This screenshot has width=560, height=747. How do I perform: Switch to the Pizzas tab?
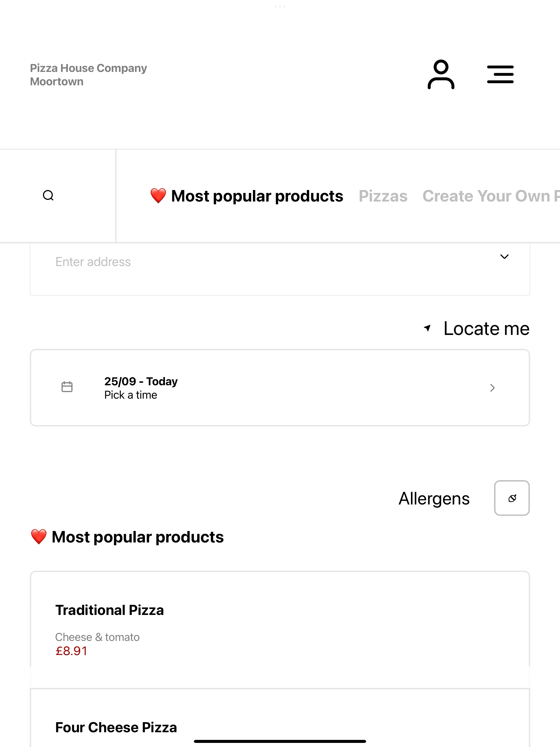coord(383,196)
